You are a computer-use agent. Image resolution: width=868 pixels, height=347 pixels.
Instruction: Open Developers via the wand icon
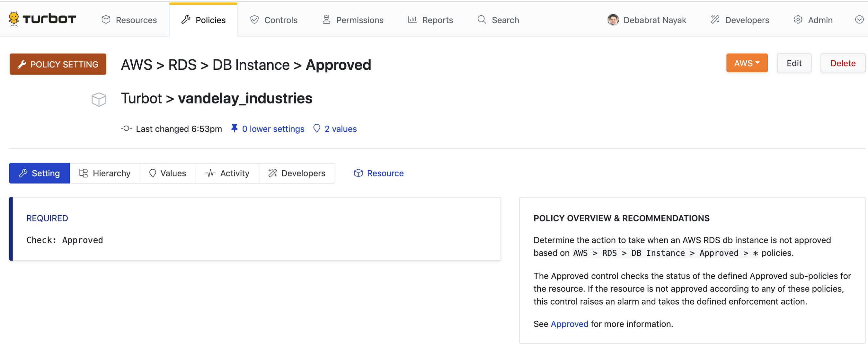click(715, 20)
